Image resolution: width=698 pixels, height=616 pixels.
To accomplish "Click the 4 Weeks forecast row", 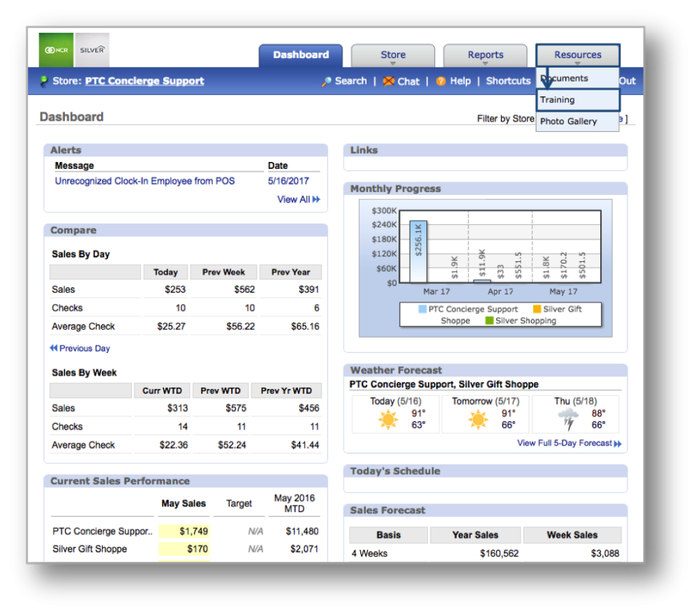I will [x=485, y=554].
